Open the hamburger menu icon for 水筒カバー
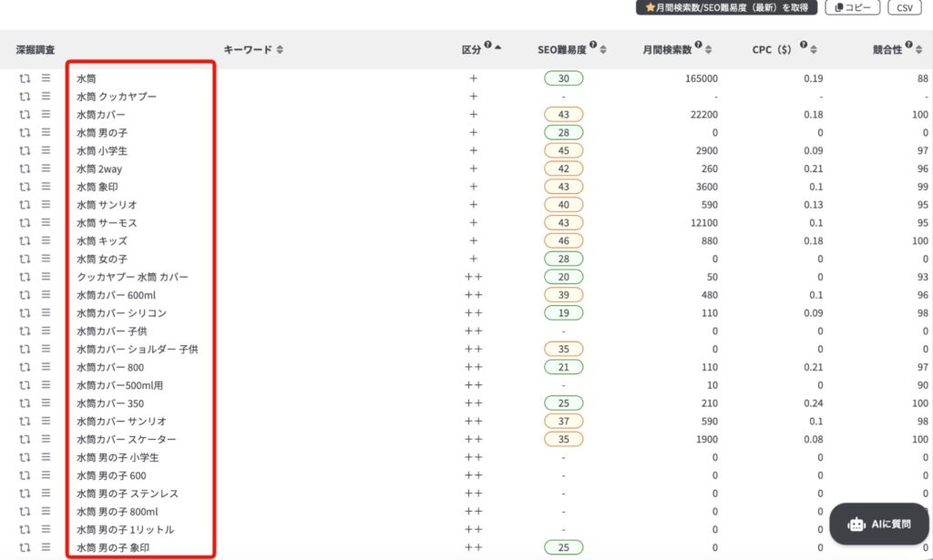933x560 pixels. pyautogui.click(x=46, y=115)
